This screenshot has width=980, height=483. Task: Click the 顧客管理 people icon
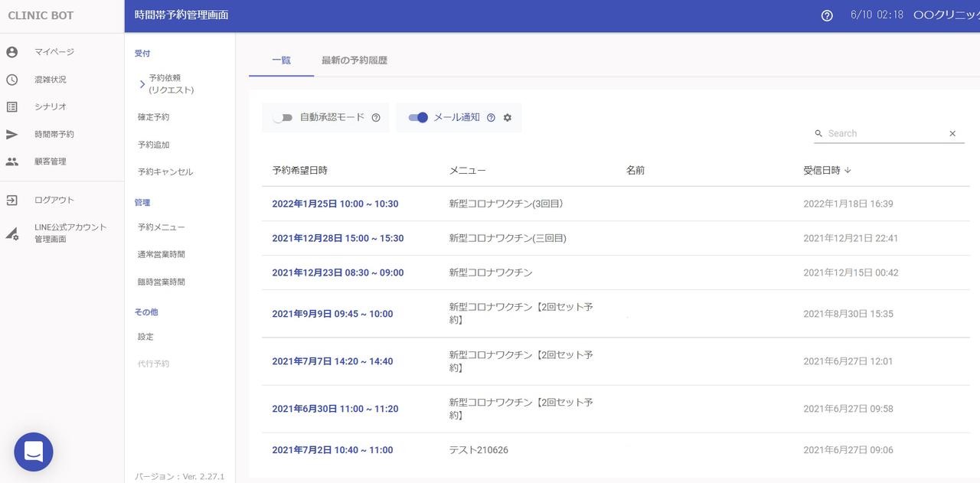11,162
